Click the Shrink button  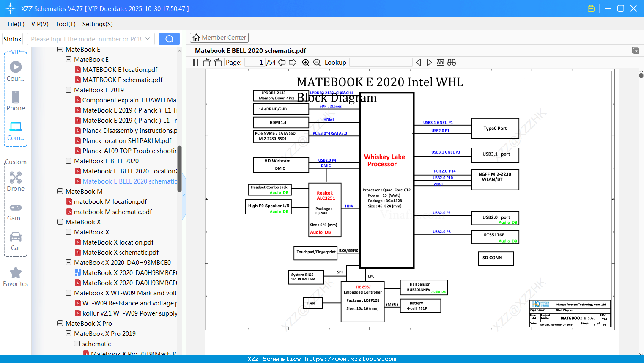pos(13,39)
